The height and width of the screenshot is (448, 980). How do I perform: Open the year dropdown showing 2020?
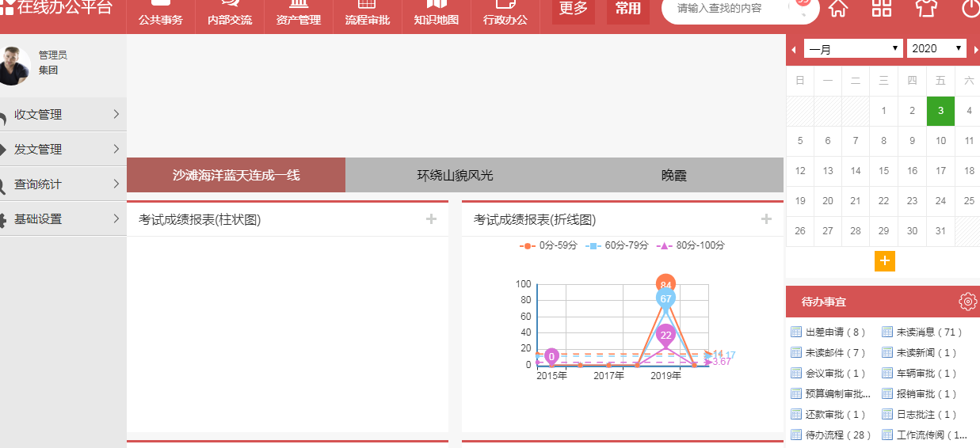point(936,48)
